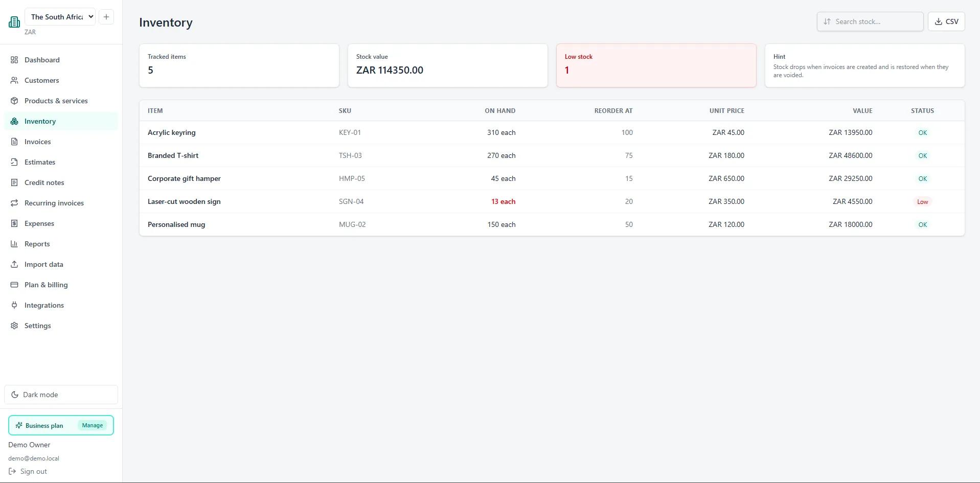Add a new company with plus button
This screenshot has height=483, width=980.
(106, 17)
